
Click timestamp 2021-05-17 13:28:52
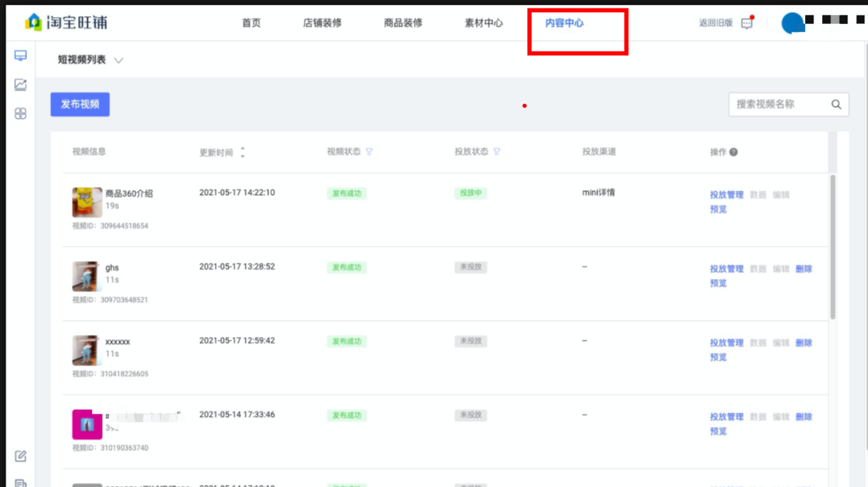click(237, 267)
